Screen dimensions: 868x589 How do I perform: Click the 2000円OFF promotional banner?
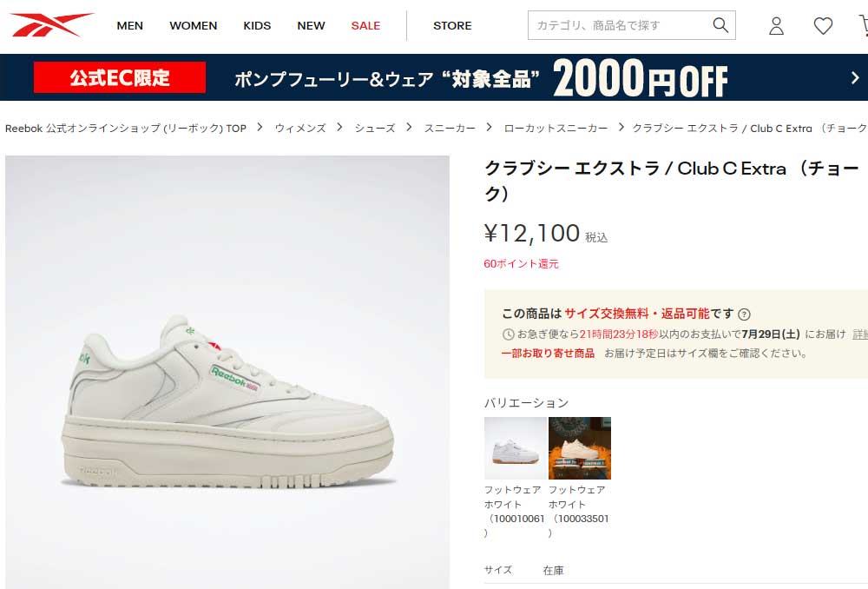(x=434, y=77)
